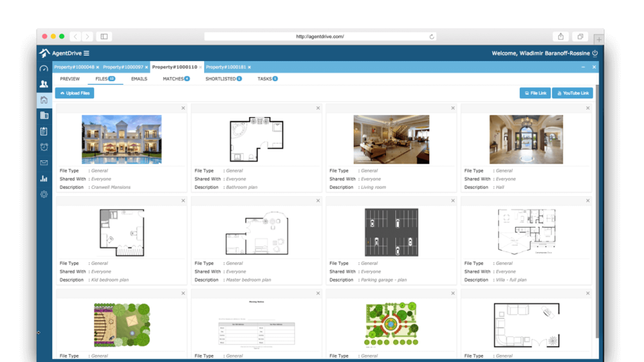Screen dimensions: 644x362
Task: Open the PREVIEW tab
Action: (x=70, y=79)
